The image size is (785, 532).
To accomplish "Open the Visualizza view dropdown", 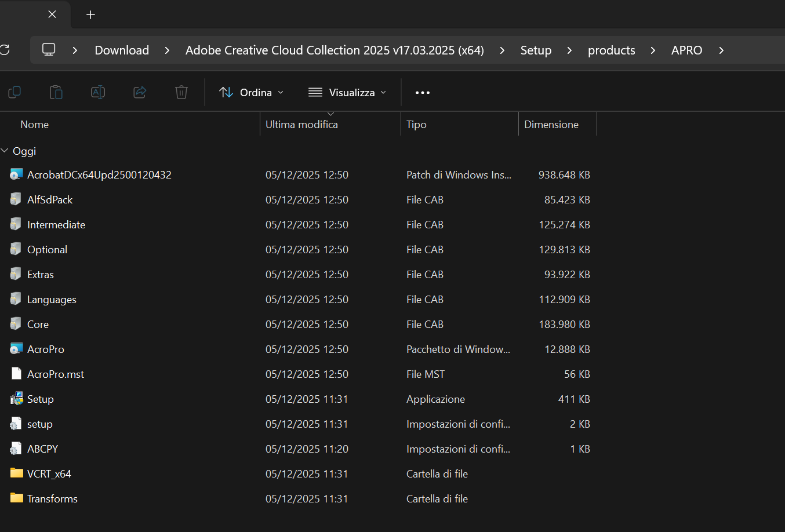I will pos(347,93).
